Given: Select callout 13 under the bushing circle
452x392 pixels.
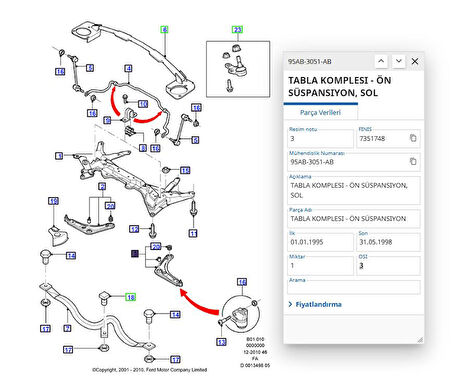Looking at the screenshot, I should pos(221,342).
